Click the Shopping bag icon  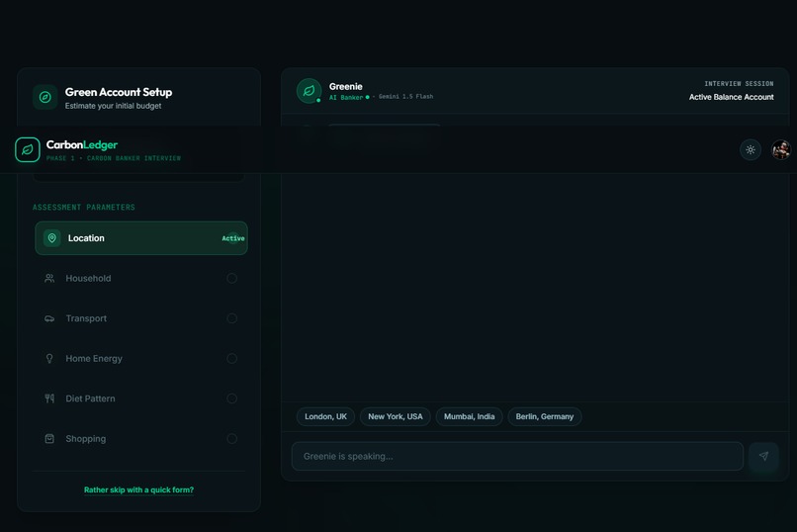[x=49, y=438]
